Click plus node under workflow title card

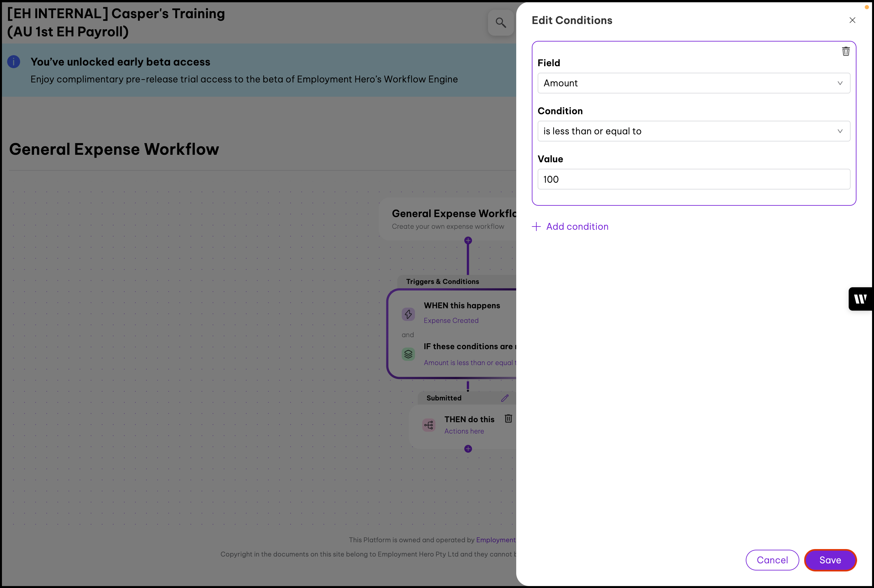468,240
